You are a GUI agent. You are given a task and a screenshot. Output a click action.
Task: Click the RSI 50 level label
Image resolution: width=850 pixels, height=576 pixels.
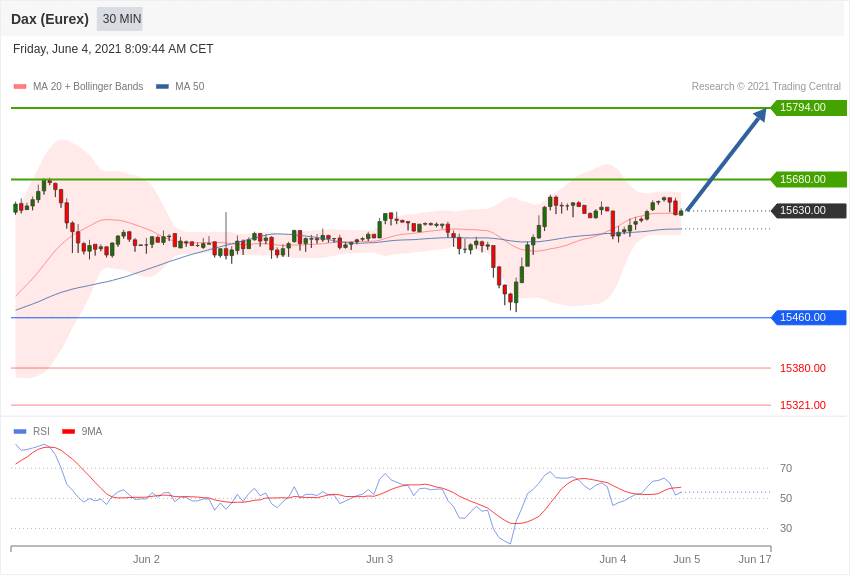coord(785,498)
